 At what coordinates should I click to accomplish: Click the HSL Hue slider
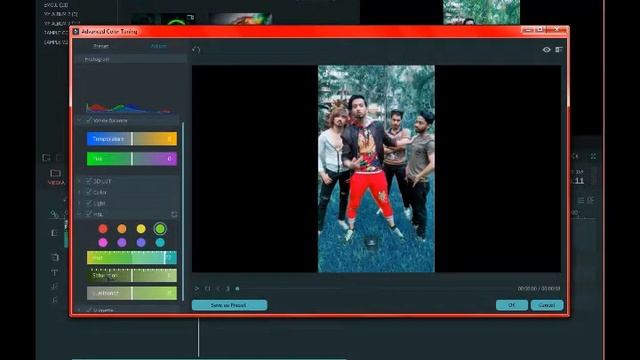(x=132, y=258)
